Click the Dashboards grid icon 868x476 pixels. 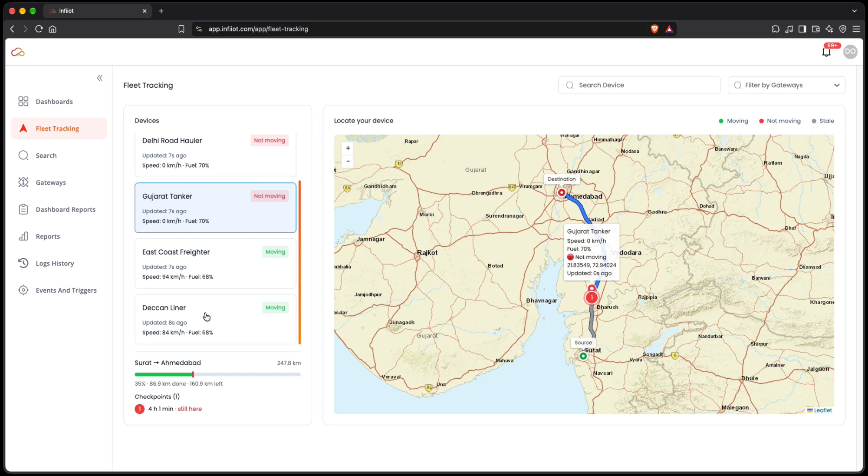click(23, 101)
